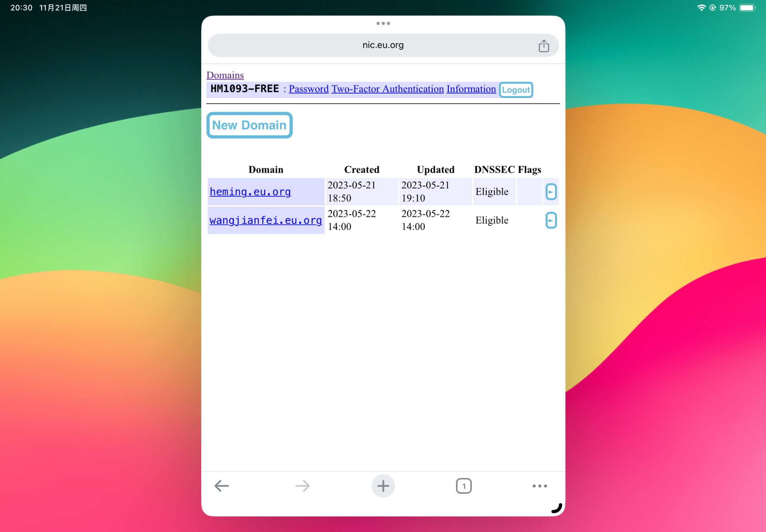
Task: Go back using the back arrow
Action: point(222,486)
